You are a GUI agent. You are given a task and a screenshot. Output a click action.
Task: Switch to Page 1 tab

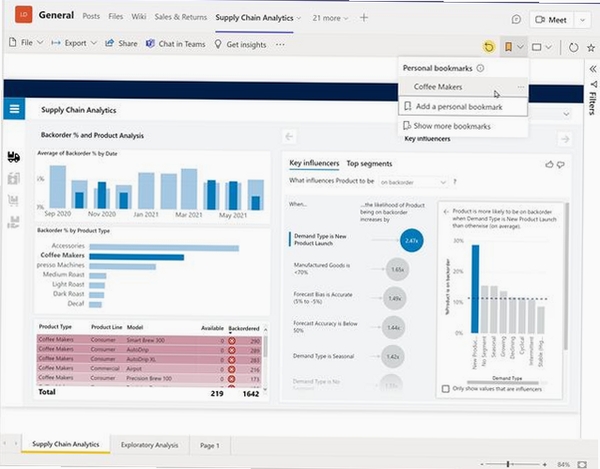click(210, 445)
